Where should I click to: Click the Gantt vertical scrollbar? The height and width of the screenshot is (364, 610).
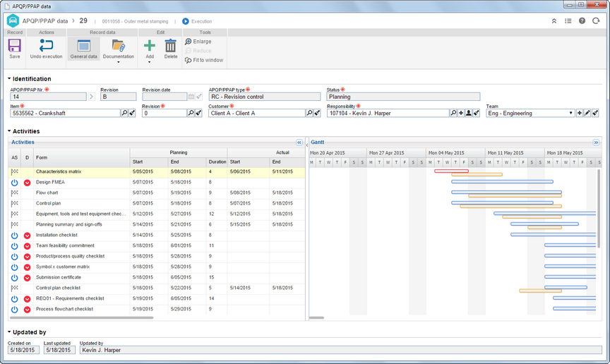(599, 208)
